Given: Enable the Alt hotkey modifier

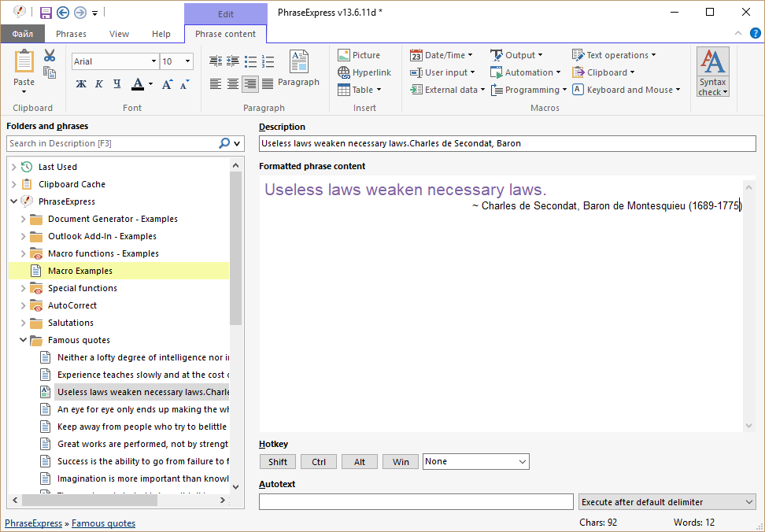Looking at the screenshot, I should [359, 461].
